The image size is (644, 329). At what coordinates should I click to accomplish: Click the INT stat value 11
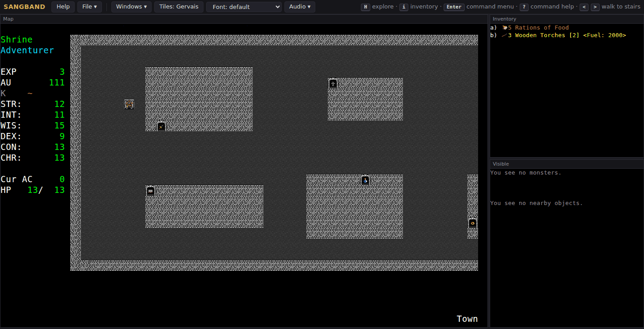click(59, 115)
